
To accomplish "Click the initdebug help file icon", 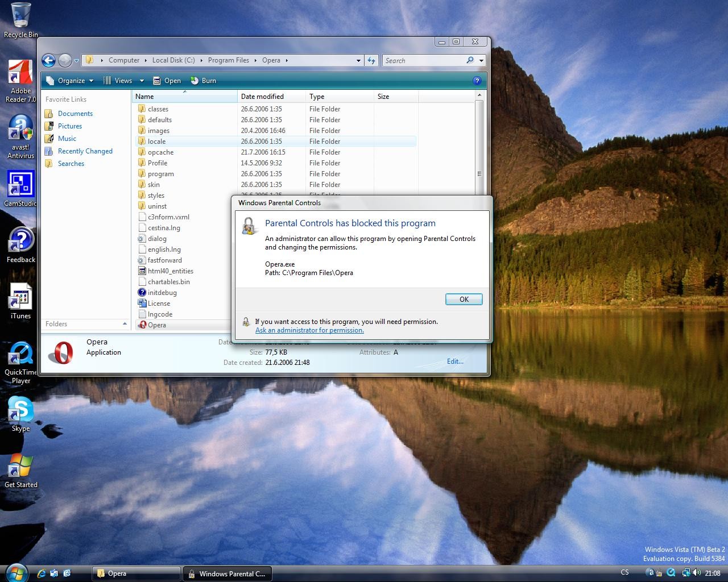I will point(142,293).
